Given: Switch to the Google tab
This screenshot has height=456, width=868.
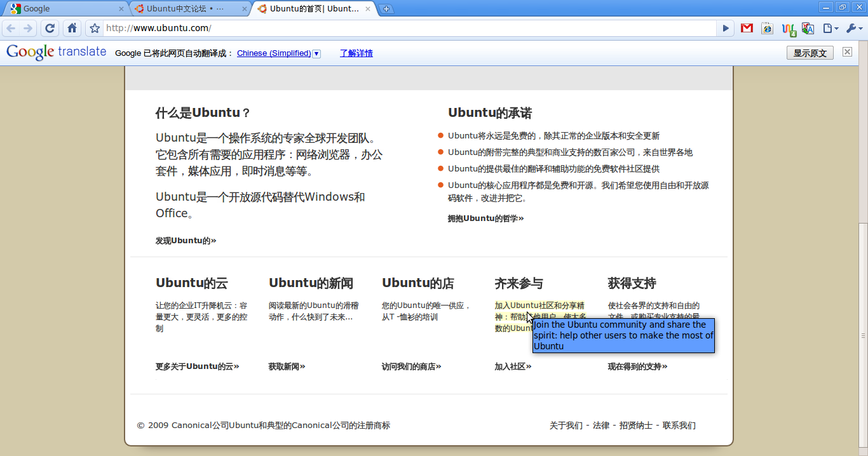Looking at the screenshot, I should click(66, 9).
